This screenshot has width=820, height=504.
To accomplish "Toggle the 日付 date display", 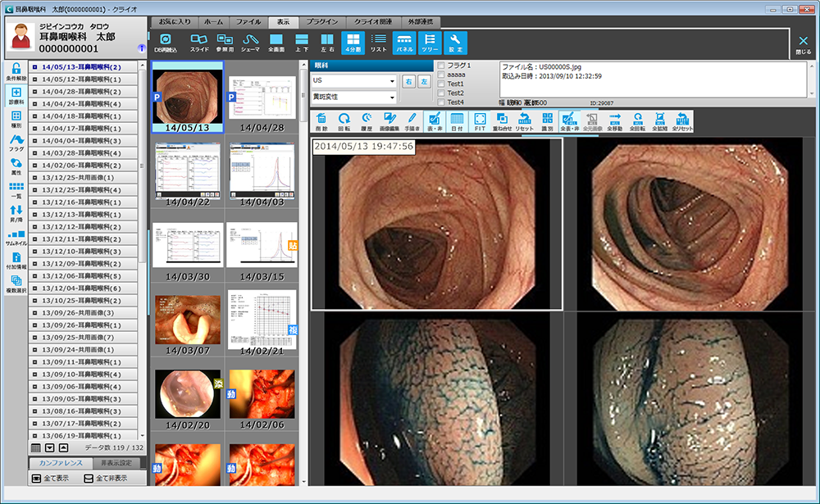I will 457,121.
